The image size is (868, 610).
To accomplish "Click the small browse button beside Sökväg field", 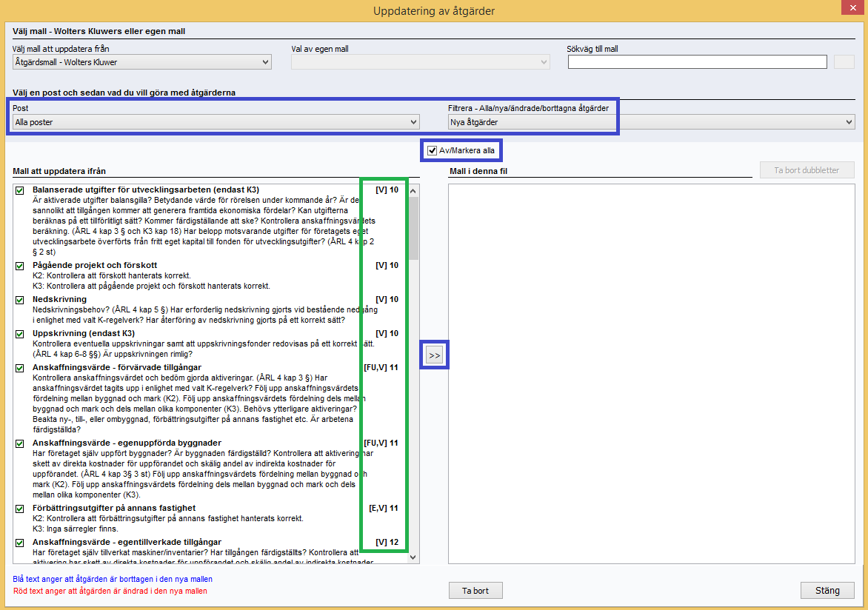I will point(844,62).
